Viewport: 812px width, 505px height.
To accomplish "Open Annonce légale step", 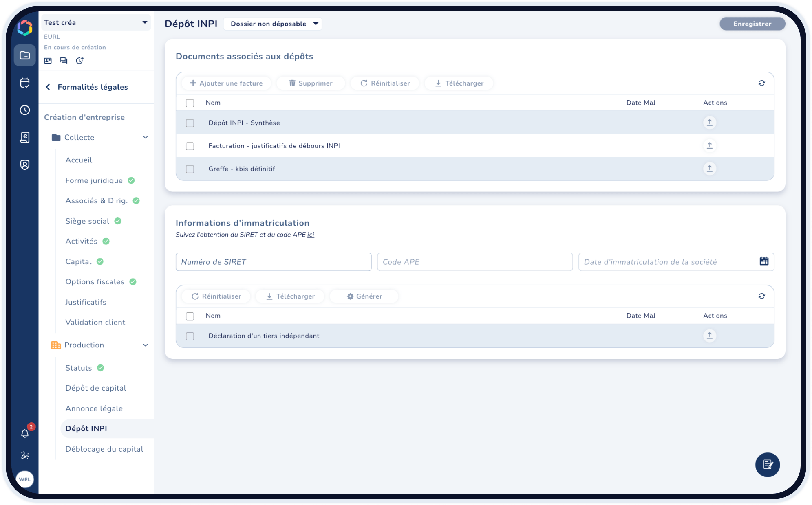I will (94, 408).
